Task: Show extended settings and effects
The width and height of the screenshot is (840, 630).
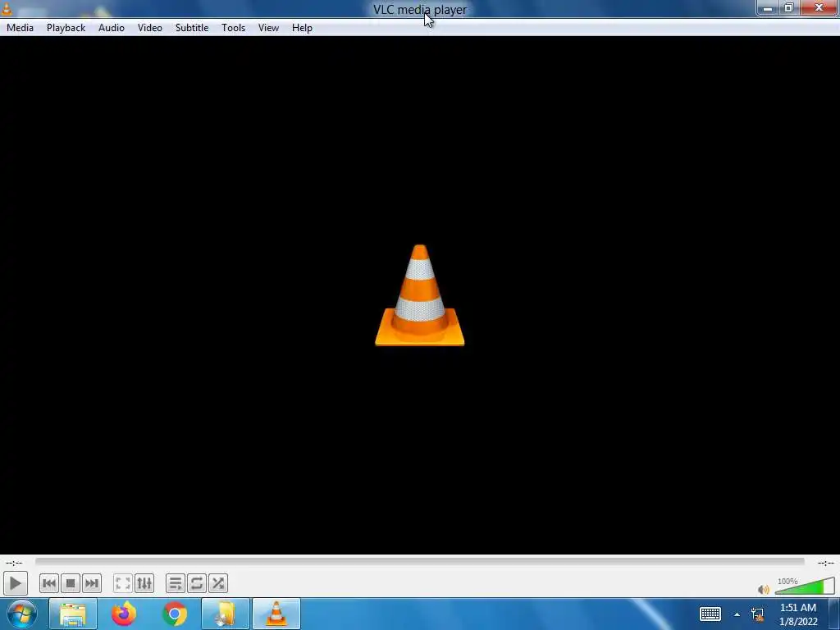Action: pyautogui.click(x=144, y=583)
